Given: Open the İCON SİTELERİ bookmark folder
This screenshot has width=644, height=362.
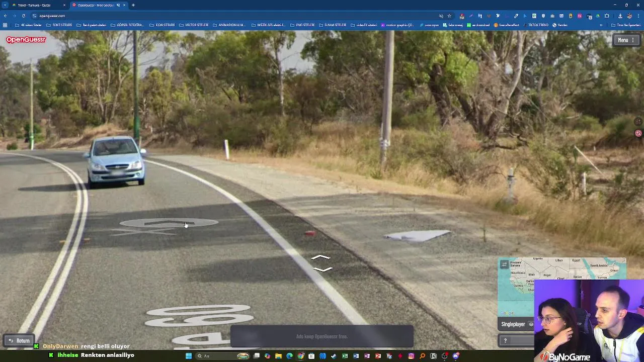Looking at the screenshot, I should [x=162, y=25].
